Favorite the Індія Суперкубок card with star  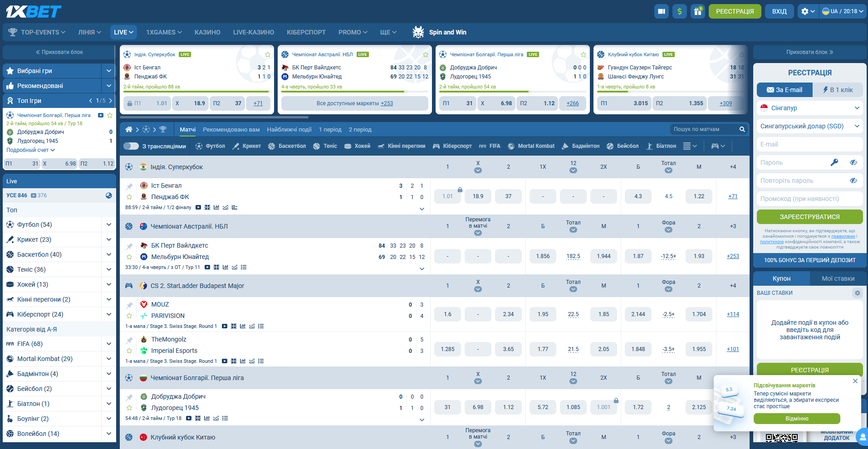click(x=267, y=54)
